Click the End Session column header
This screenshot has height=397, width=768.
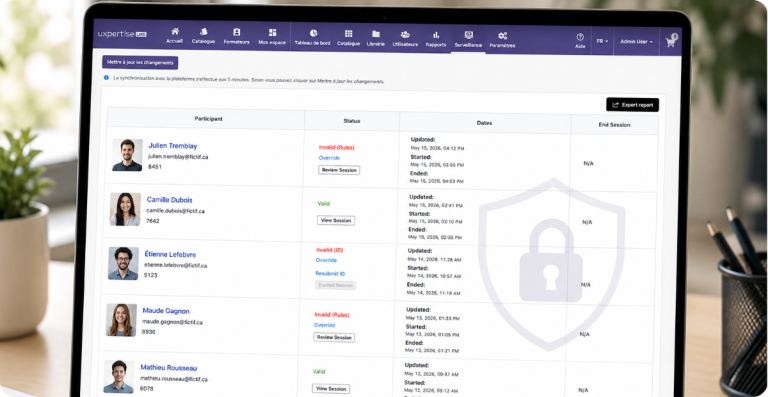[614, 125]
